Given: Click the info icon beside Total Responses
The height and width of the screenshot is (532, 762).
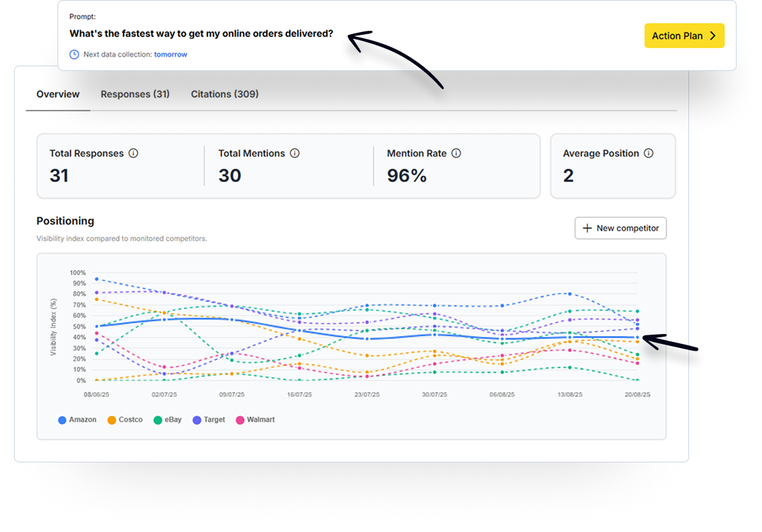Looking at the screenshot, I should point(133,153).
